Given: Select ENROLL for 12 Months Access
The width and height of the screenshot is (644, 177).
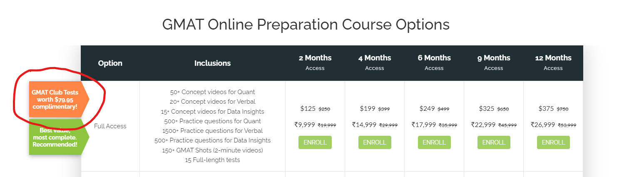Looking at the screenshot, I should (x=553, y=142).
